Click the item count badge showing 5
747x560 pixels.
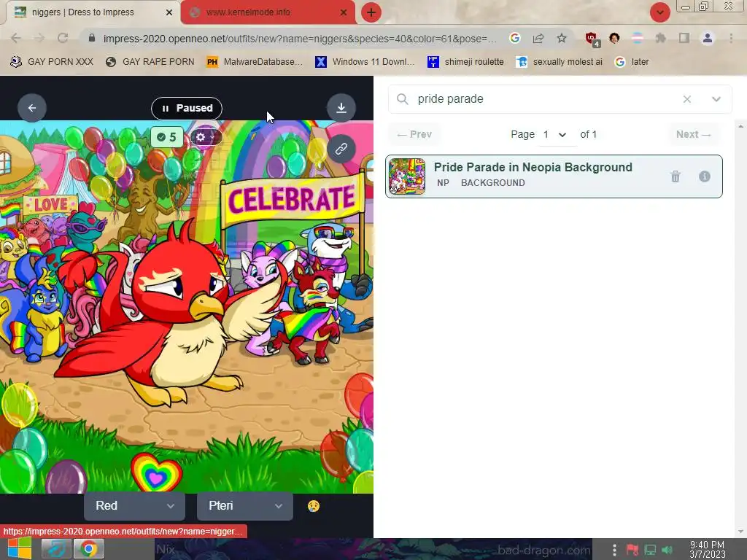167,137
